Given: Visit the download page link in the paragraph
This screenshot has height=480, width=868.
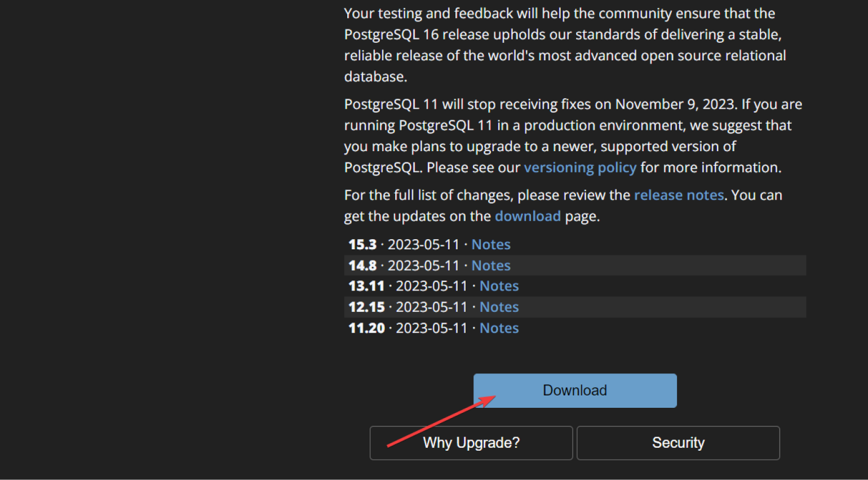Looking at the screenshot, I should point(528,216).
